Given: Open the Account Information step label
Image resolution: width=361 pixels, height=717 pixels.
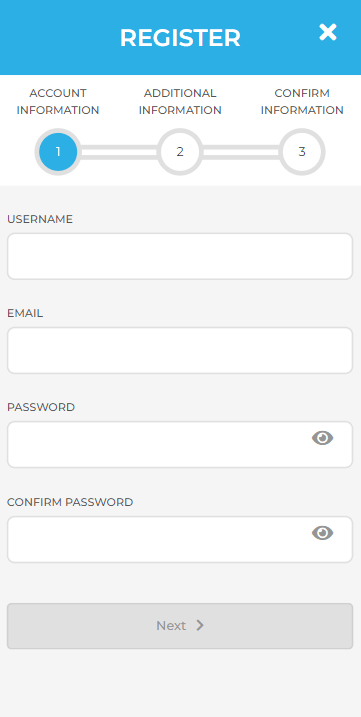Looking at the screenshot, I should point(58,102).
